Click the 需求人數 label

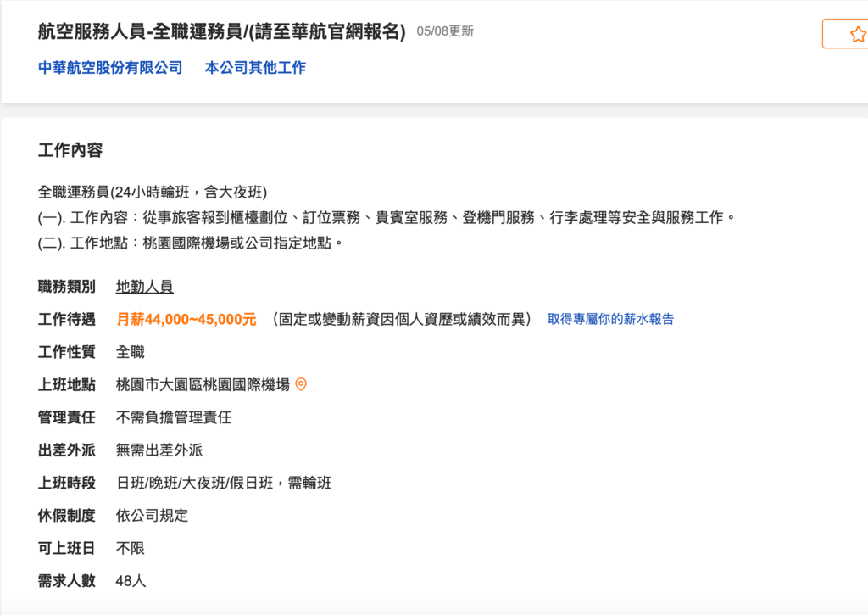(66, 581)
